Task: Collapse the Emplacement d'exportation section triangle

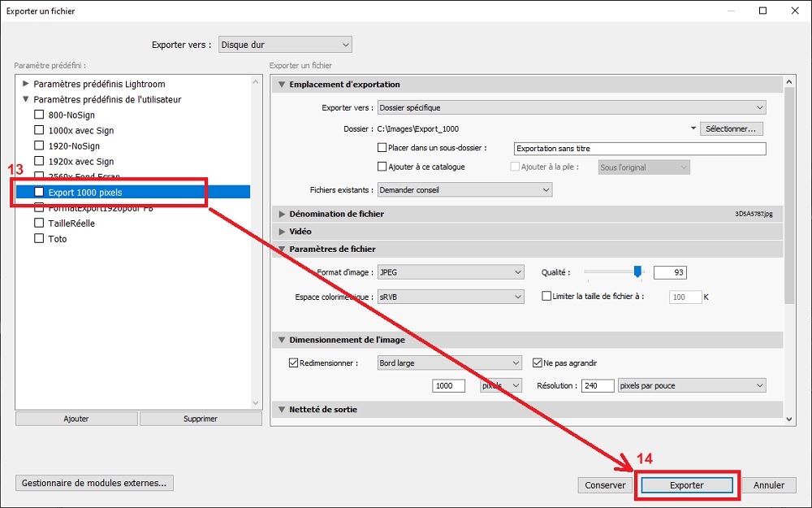Action: click(282, 85)
